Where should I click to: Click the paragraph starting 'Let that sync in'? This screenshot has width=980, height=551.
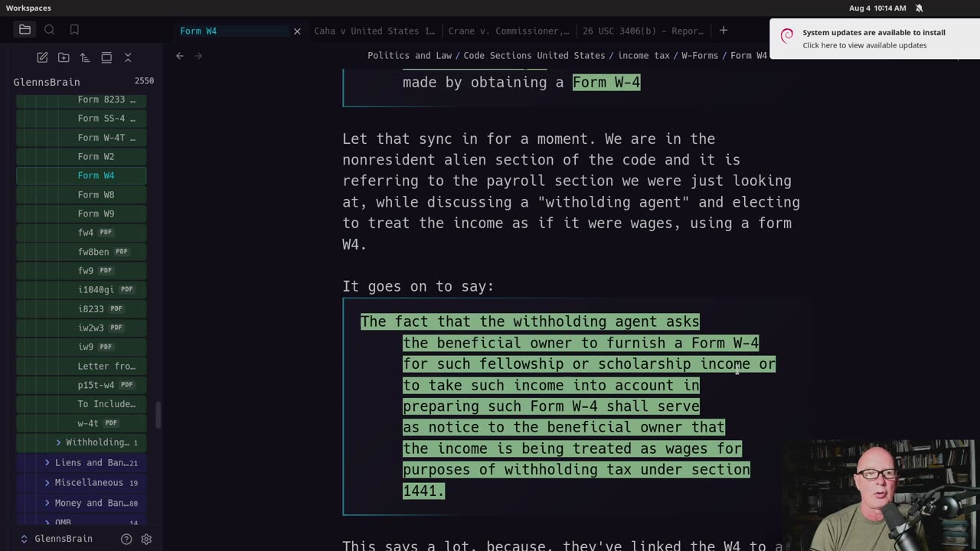571,191
